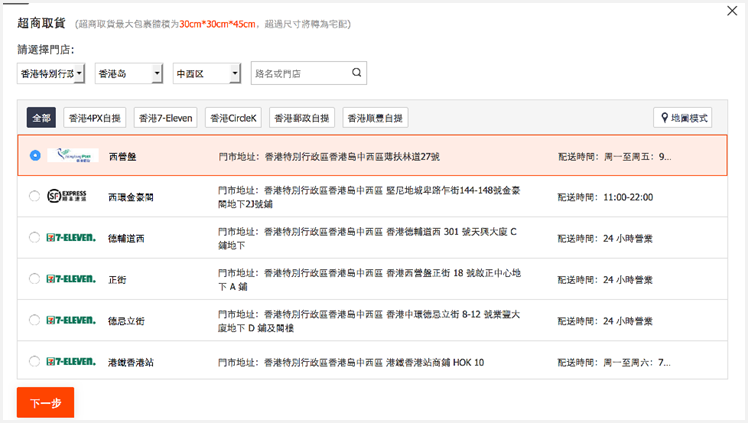Select the 德輔道西 radio button

pyautogui.click(x=34, y=237)
